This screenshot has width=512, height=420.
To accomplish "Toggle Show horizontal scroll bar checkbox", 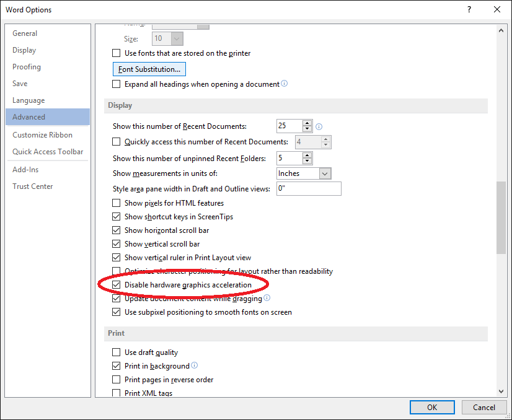I will point(117,230).
